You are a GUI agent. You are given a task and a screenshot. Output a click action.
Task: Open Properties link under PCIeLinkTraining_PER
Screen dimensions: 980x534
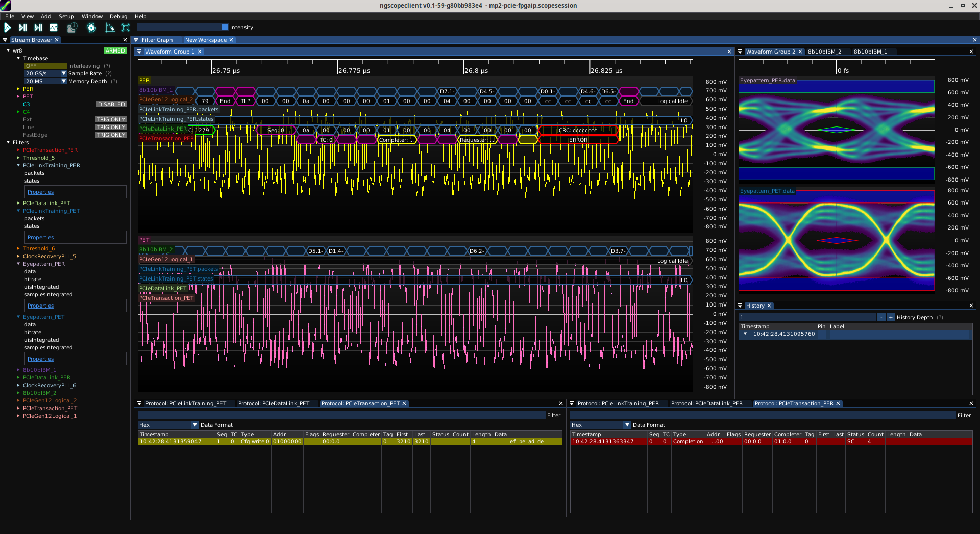tap(40, 192)
